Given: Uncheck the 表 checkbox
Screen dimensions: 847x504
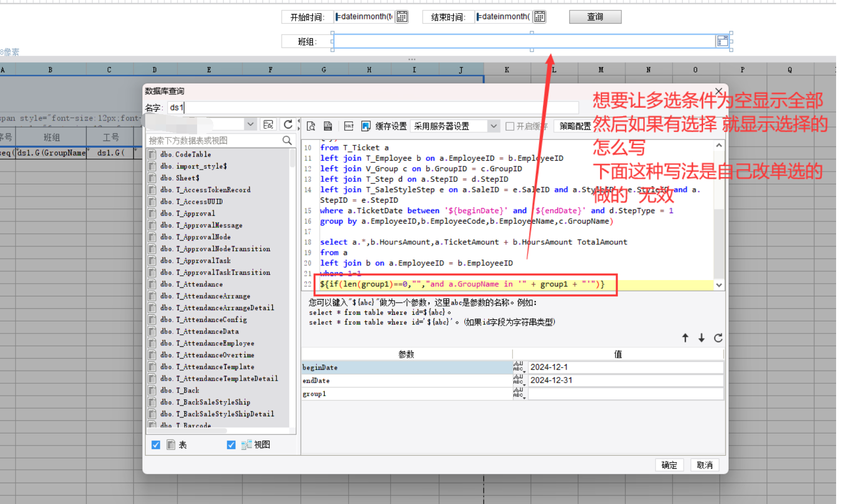Looking at the screenshot, I should [x=156, y=445].
